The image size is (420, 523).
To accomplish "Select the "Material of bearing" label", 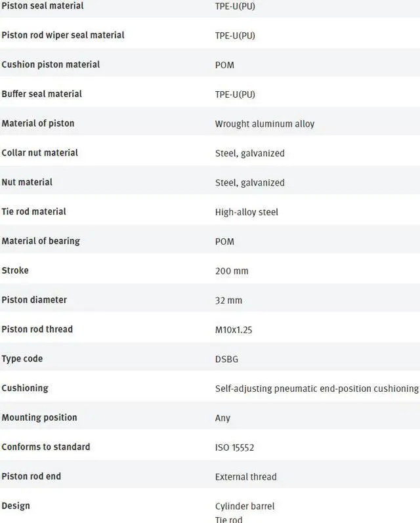I will pos(41,241).
